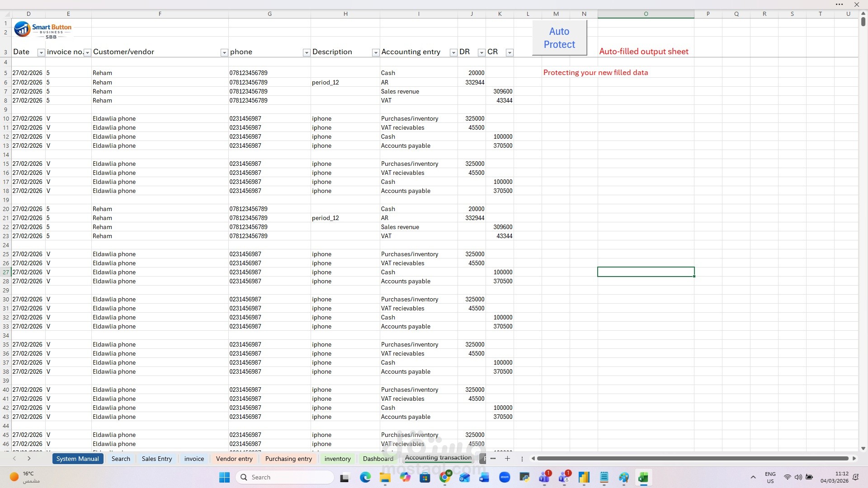Launch Zoom from the taskbar
This screenshot has width=868, height=488.
point(505,477)
